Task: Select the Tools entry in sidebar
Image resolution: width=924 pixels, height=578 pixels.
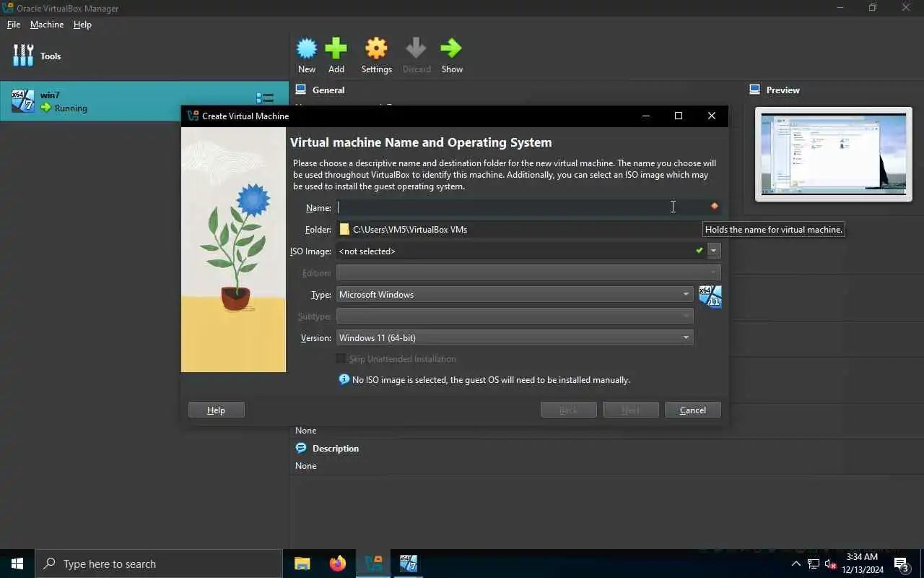Action: (144, 56)
